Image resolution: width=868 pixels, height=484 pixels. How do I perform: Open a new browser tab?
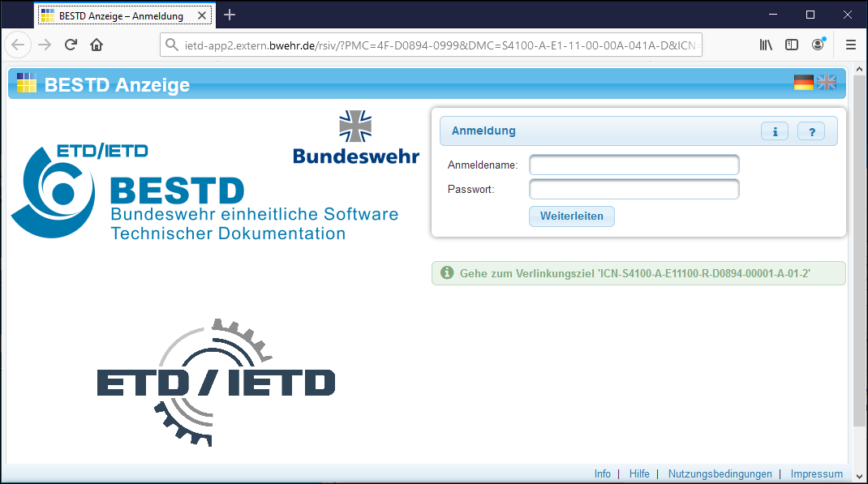(x=230, y=15)
